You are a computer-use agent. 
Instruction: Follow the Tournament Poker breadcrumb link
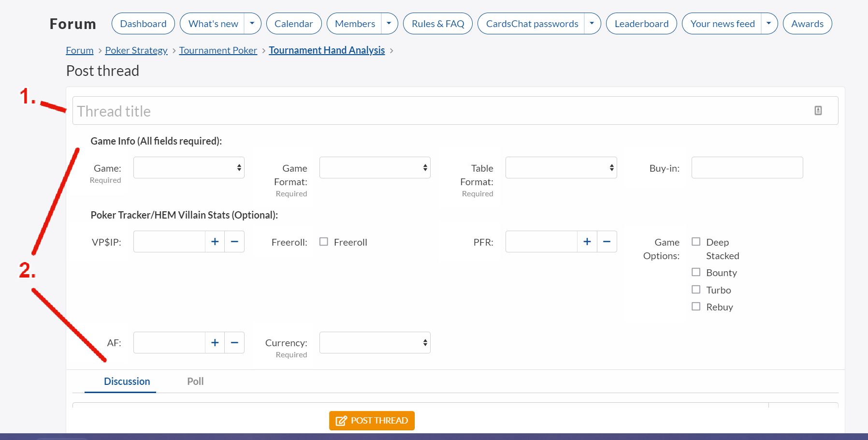tap(218, 50)
